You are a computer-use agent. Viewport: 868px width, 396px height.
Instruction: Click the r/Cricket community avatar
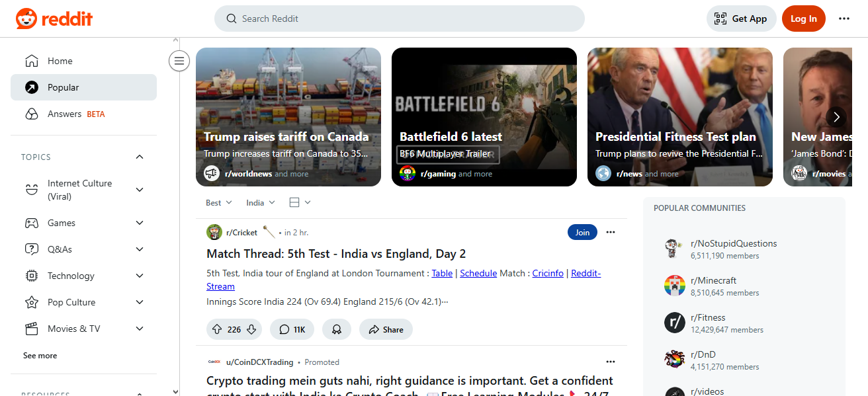pyautogui.click(x=214, y=232)
